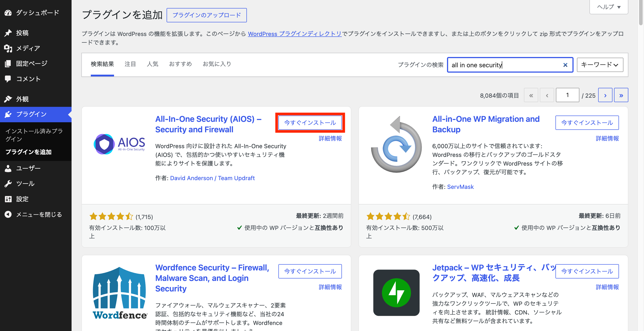Collapse sidebar with メニューを閉じる arrow icon
This screenshot has height=331, width=644.
[8, 214]
